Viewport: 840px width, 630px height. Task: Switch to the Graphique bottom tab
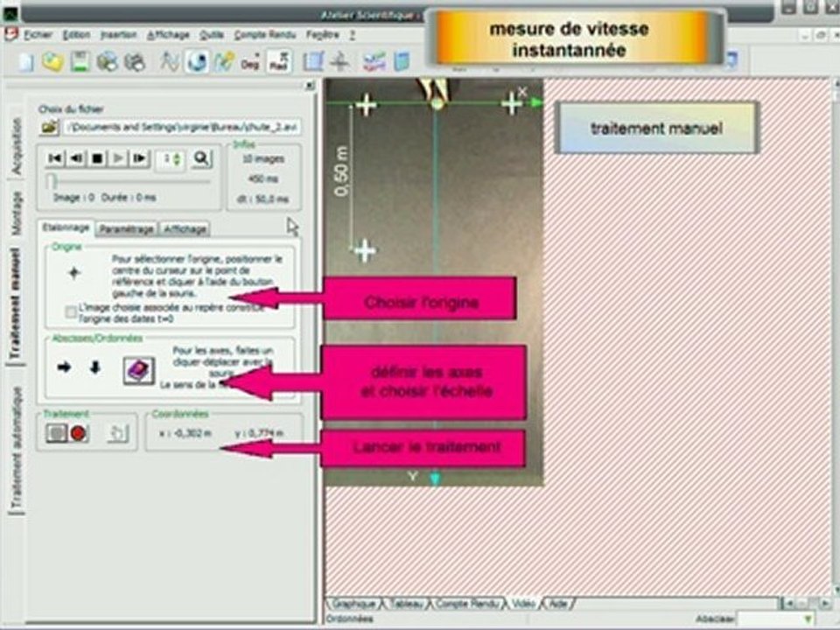[x=353, y=603]
